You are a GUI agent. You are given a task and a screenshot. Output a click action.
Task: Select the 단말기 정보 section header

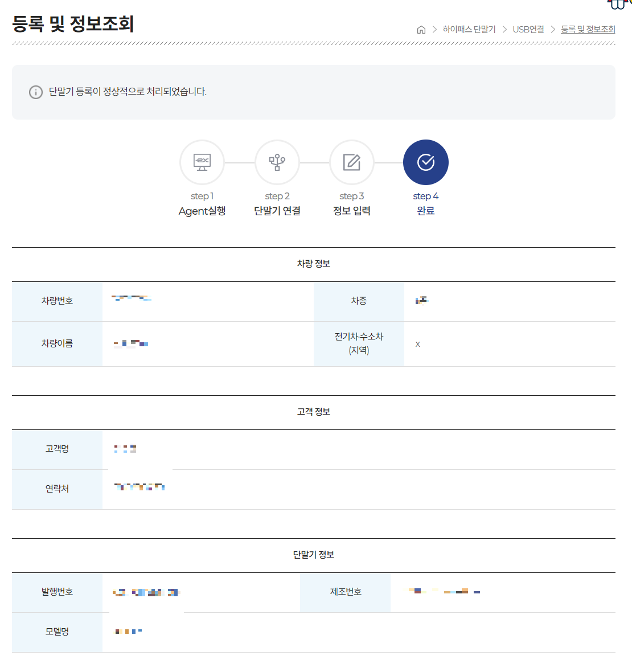313,554
